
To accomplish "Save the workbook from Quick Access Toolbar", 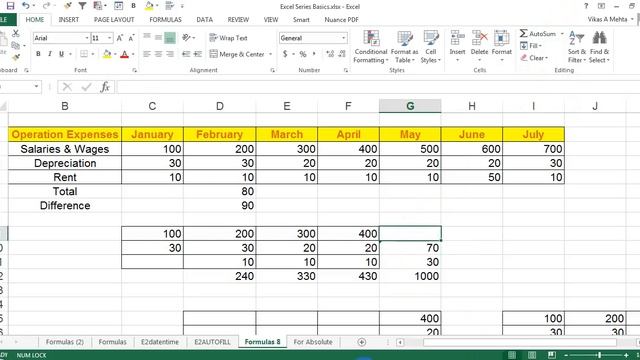I will (x=10, y=6).
